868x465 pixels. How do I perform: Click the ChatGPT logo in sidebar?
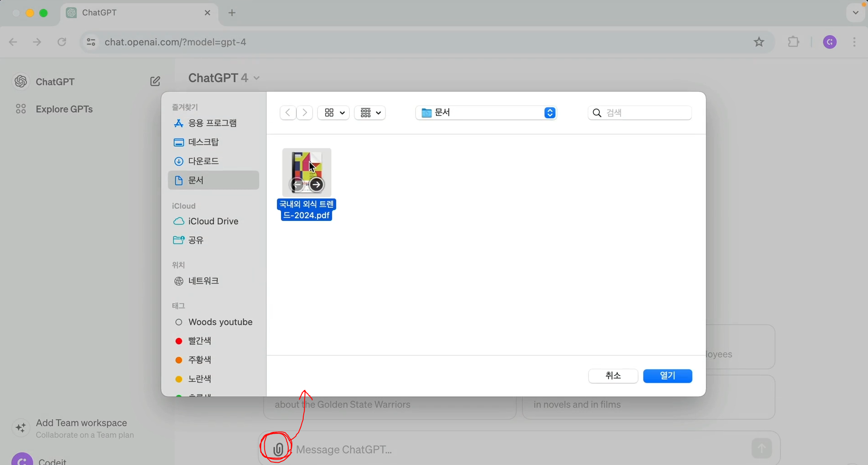(21, 81)
